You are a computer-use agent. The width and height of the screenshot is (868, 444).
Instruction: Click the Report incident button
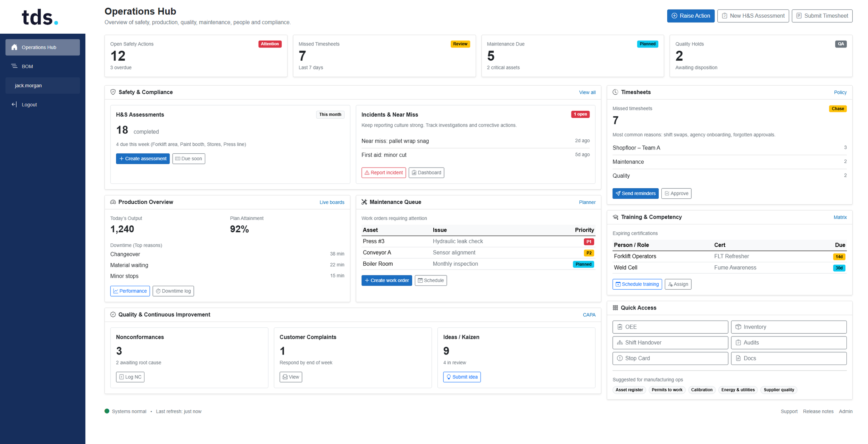pyautogui.click(x=383, y=172)
